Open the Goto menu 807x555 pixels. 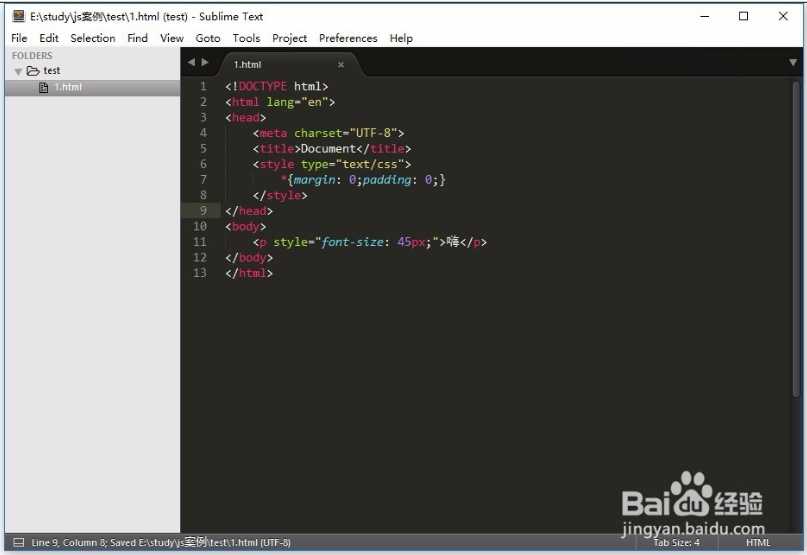point(207,38)
